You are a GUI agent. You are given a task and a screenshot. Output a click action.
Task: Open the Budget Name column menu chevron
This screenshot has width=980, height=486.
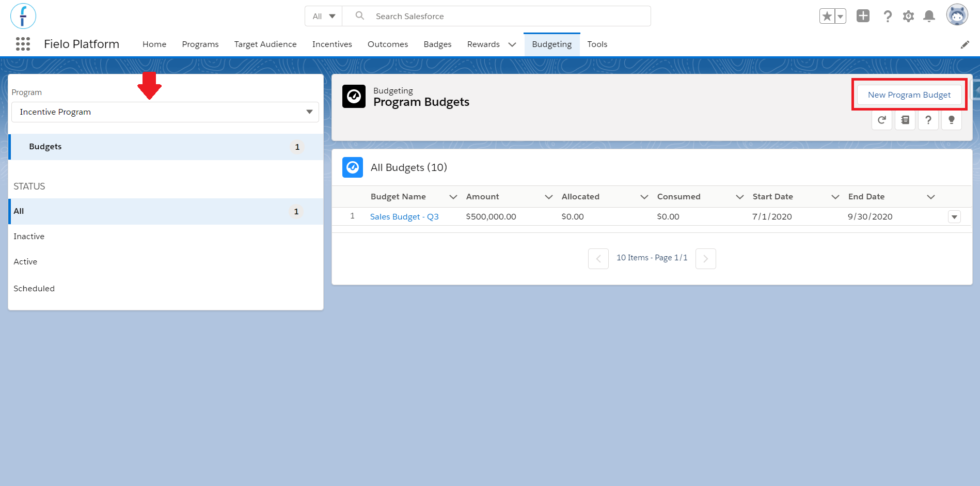pos(453,197)
